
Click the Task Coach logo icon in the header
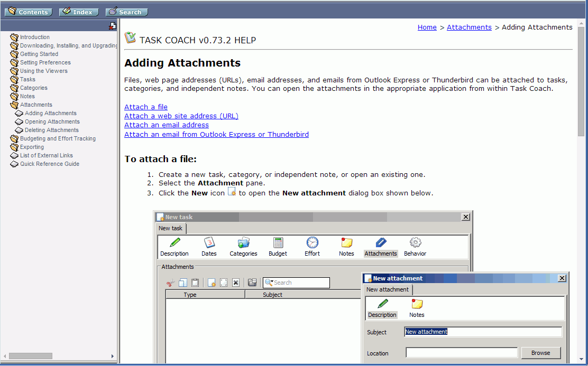coord(130,37)
